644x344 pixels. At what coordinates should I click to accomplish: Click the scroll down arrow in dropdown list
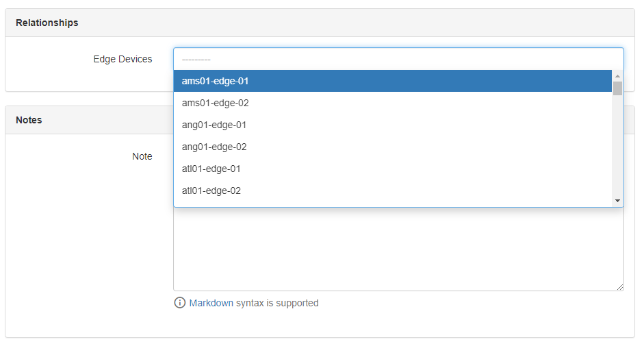617,200
